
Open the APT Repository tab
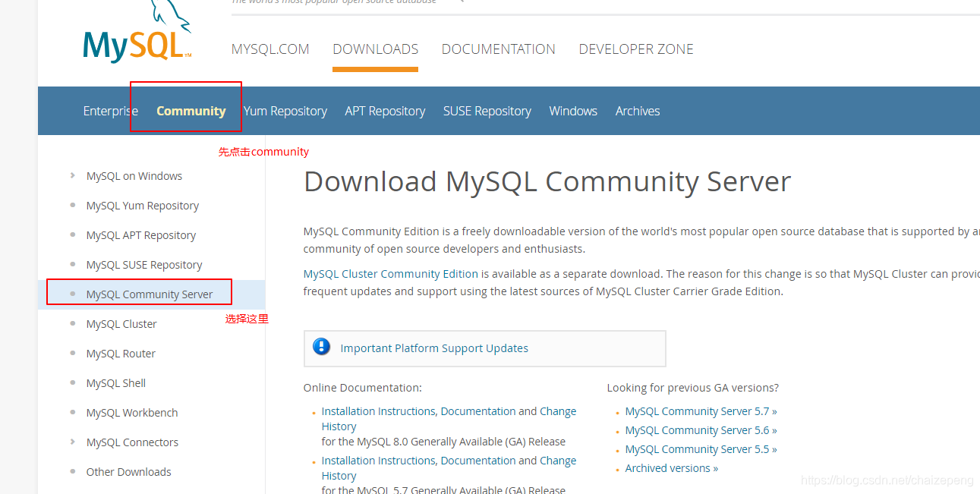pyautogui.click(x=385, y=111)
